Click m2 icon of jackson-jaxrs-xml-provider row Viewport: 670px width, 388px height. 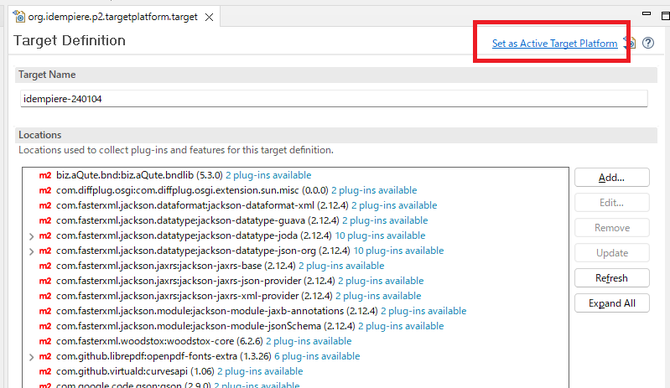45,296
